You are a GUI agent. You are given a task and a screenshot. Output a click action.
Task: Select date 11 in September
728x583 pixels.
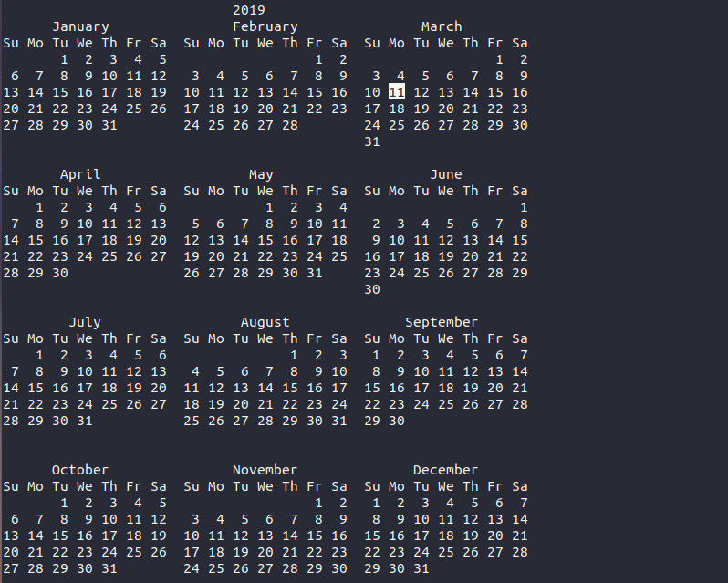(446, 371)
